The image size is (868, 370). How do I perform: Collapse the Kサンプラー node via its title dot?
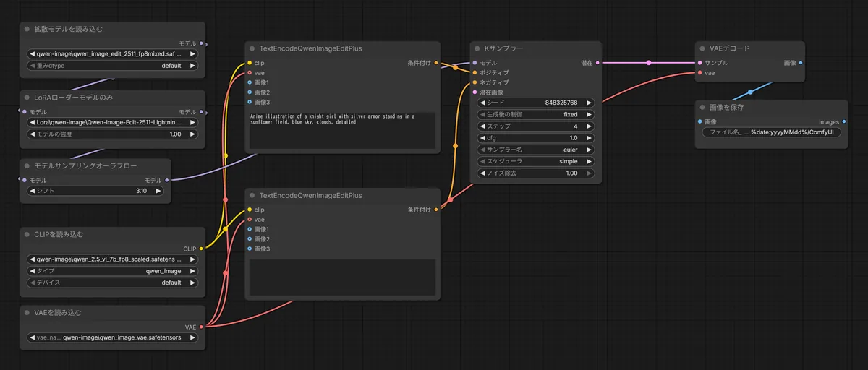(477, 48)
